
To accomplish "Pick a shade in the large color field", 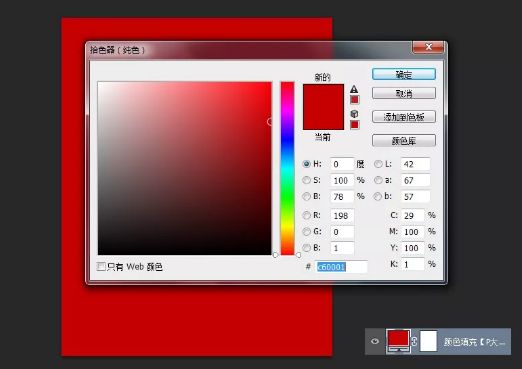I will (185, 168).
